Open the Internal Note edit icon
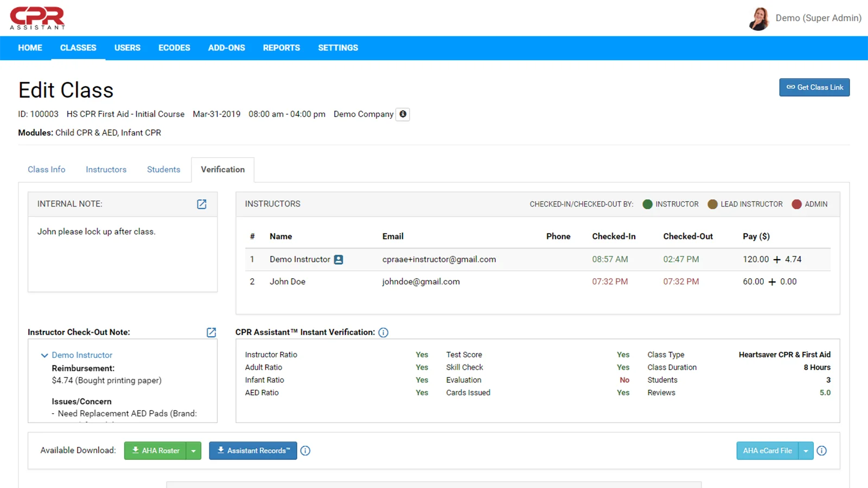868x488 pixels. (201, 204)
